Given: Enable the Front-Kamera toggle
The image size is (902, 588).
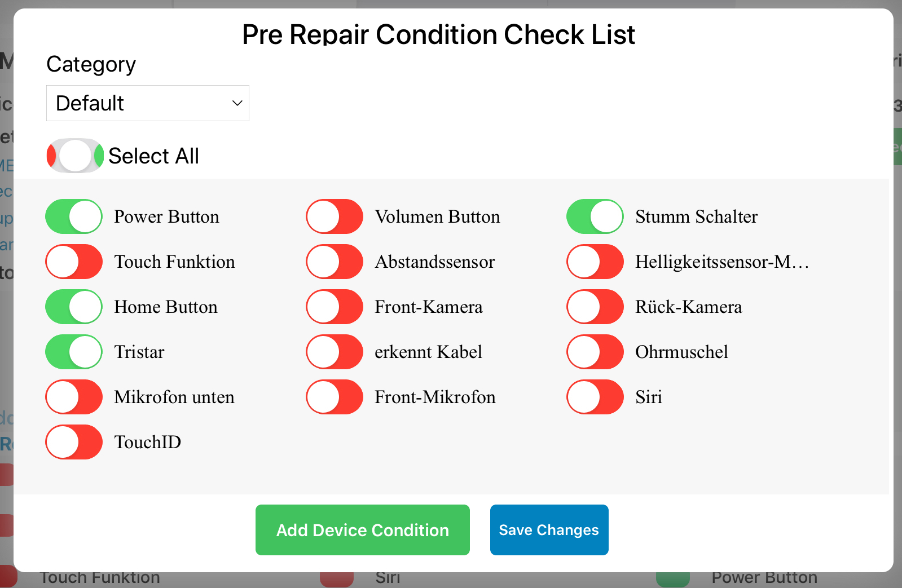Looking at the screenshot, I should click(335, 307).
